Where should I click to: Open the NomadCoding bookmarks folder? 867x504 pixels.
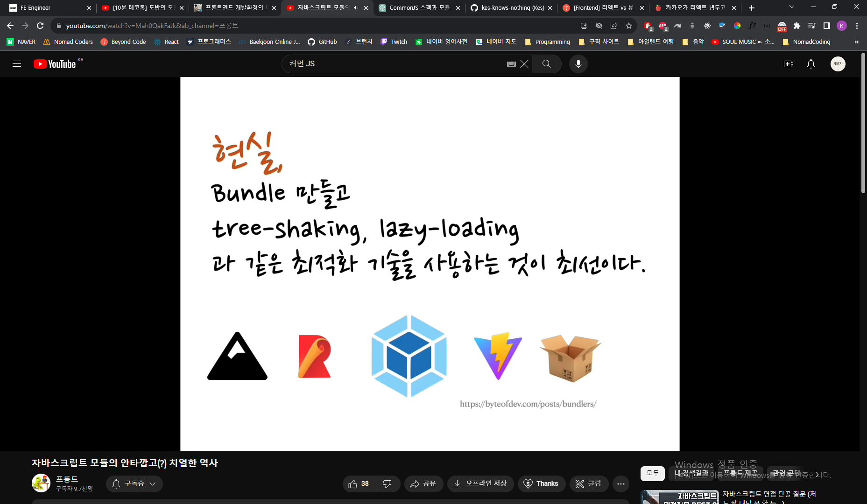(x=806, y=42)
